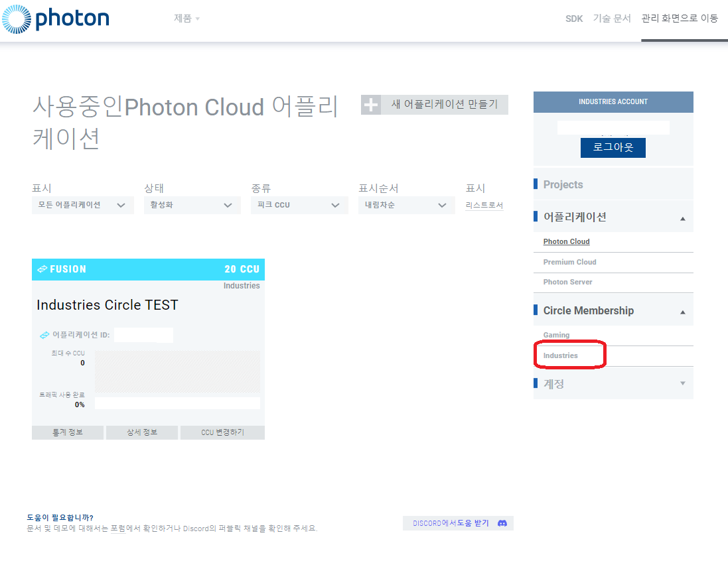Open 기술 문서 in the top navigation
728x563 pixels.
(x=612, y=19)
